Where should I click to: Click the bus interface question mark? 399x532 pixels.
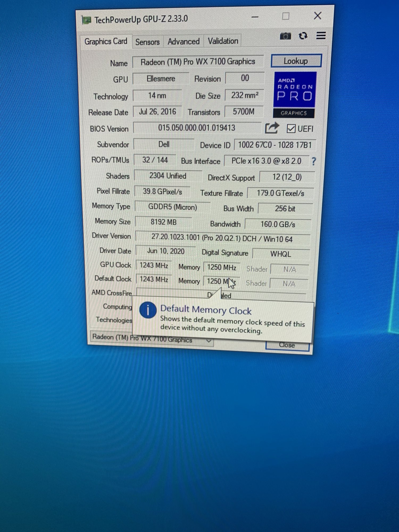(x=314, y=161)
